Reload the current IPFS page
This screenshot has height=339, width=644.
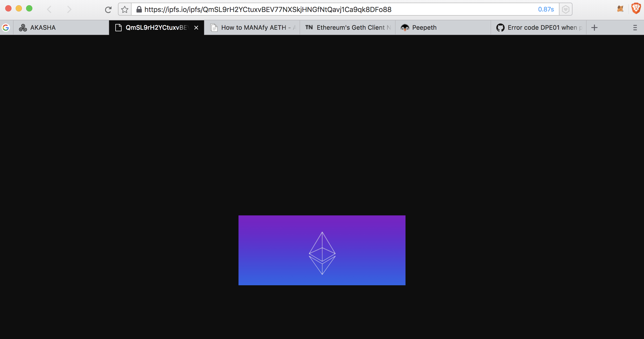coord(108,10)
